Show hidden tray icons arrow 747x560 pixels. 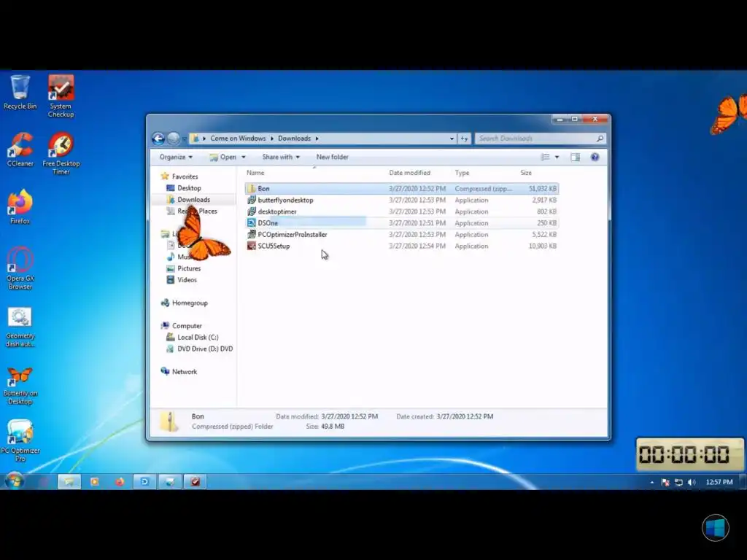coord(651,483)
